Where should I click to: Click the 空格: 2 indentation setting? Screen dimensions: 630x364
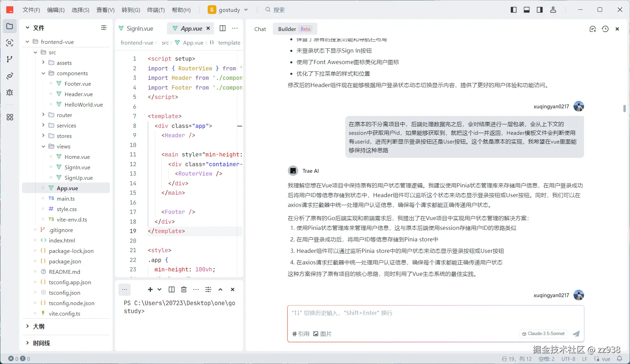click(x=546, y=359)
